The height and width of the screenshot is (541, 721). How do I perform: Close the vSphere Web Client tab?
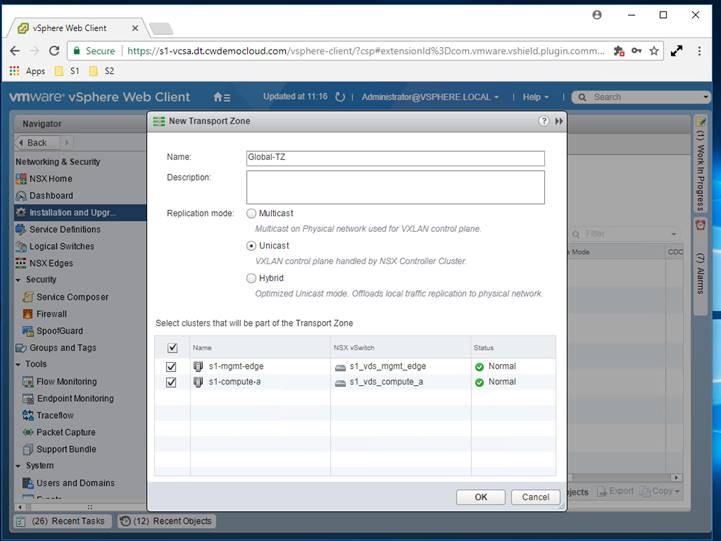point(135,28)
